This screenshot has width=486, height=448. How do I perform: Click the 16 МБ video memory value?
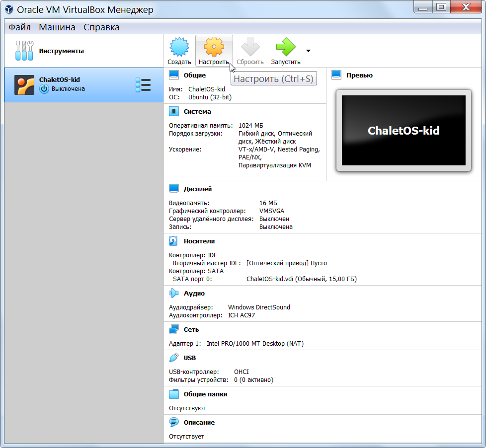(268, 203)
